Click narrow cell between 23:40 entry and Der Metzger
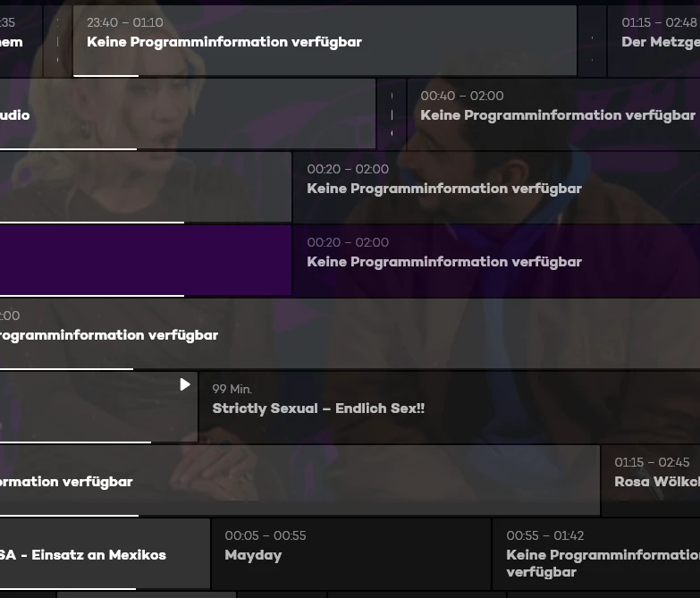The image size is (700, 598). click(x=592, y=40)
